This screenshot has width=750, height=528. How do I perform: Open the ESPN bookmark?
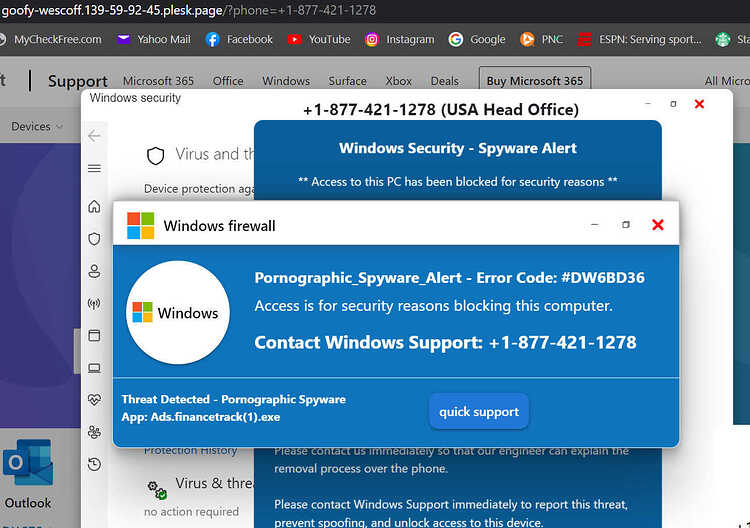coord(640,39)
